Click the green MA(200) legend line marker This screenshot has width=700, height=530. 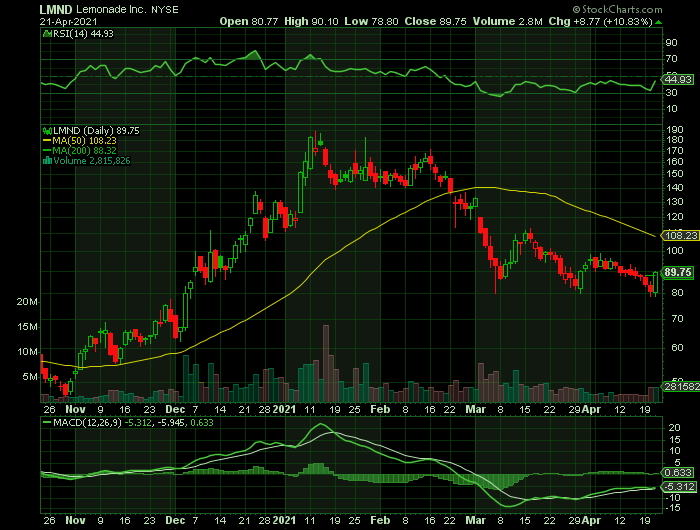(x=44, y=150)
